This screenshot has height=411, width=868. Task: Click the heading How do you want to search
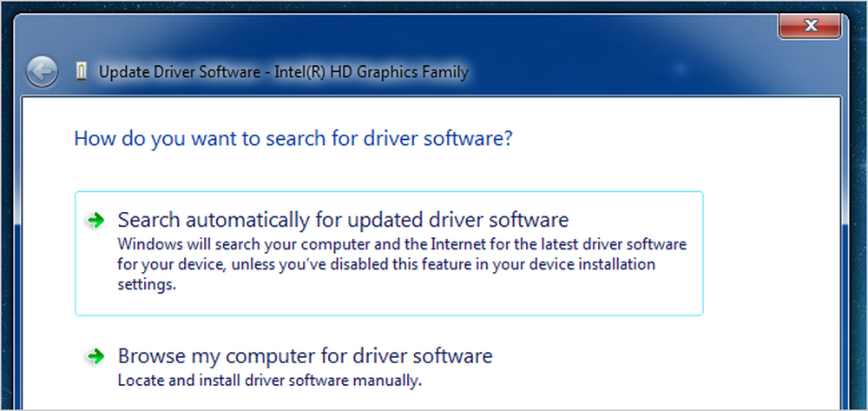(293, 138)
